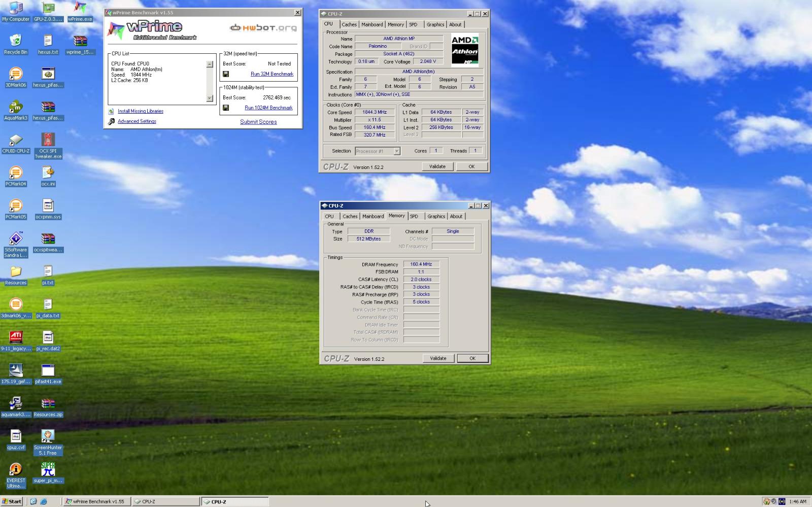Screen dimensions: 812x507
Task: Open pi_data.txt file icon
Action: (x=48, y=308)
